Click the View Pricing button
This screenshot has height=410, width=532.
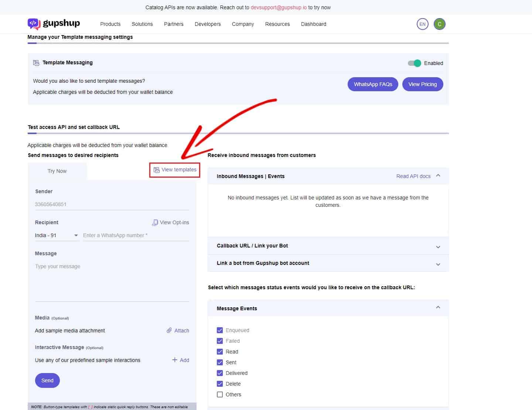click(423, 84)
